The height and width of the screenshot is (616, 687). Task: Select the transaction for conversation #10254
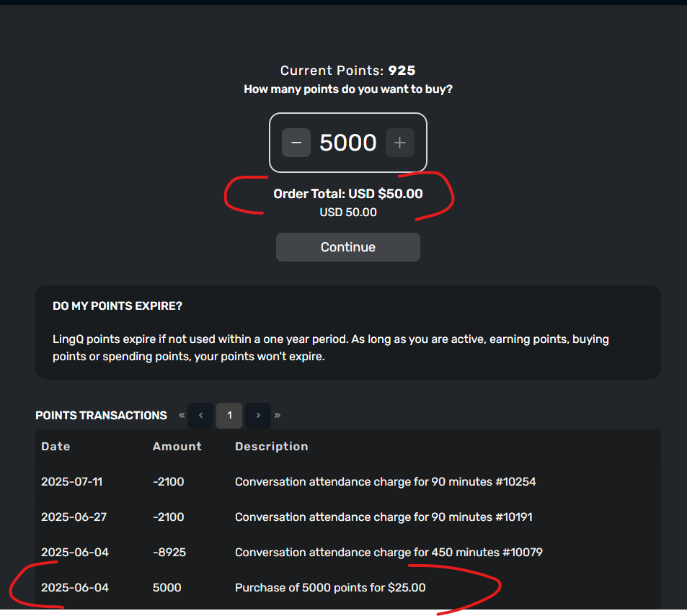(x=348, y=481)
